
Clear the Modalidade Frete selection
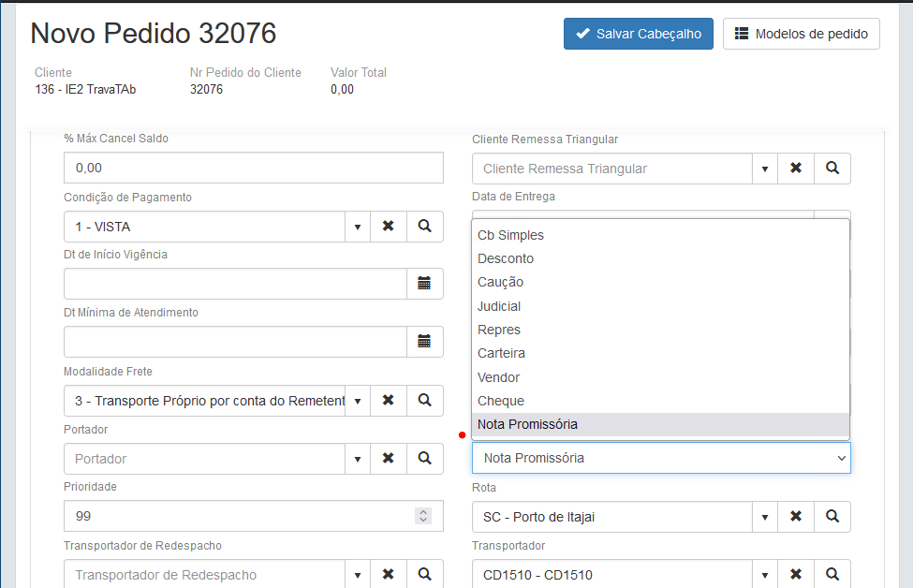(x=389, y=401)
